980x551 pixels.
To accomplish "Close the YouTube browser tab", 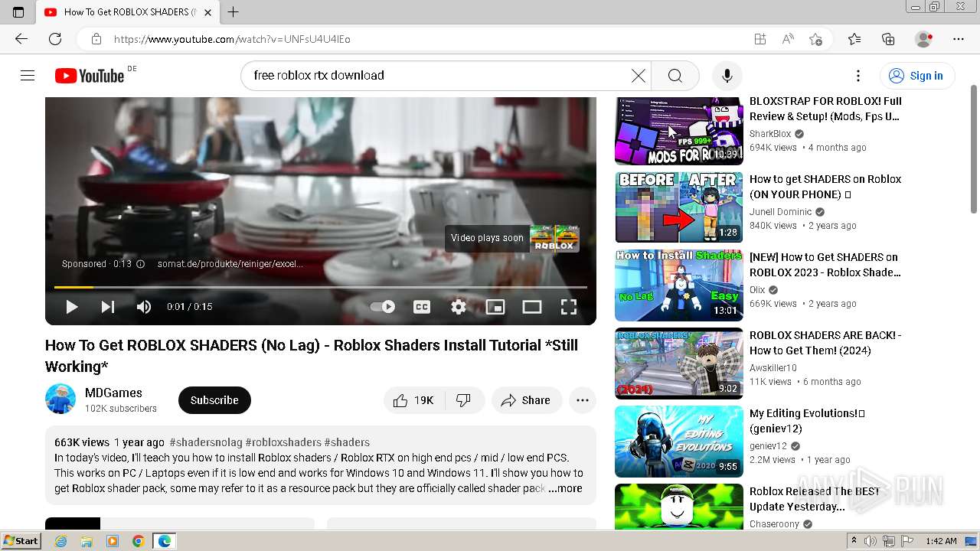I will (208, 12).
